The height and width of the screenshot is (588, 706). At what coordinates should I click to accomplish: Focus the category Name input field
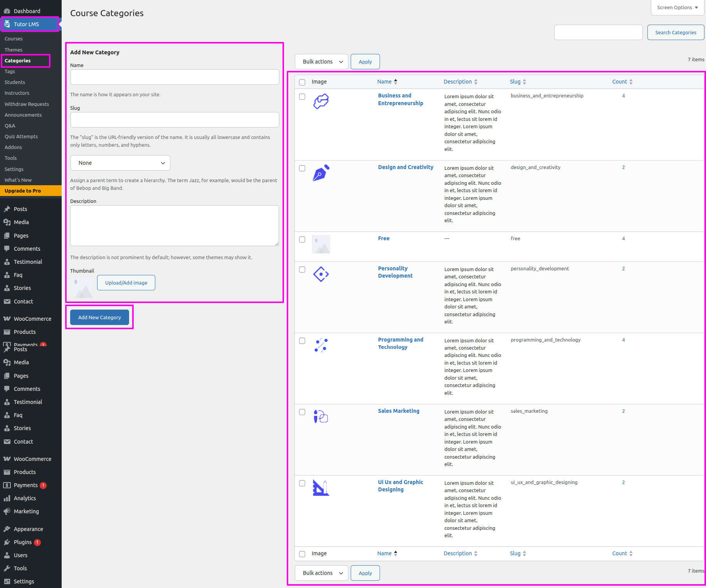click(x=175, y=77)
